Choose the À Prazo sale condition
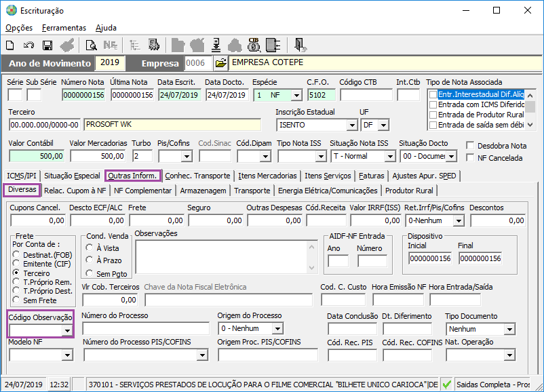 [x=90, y=260]
